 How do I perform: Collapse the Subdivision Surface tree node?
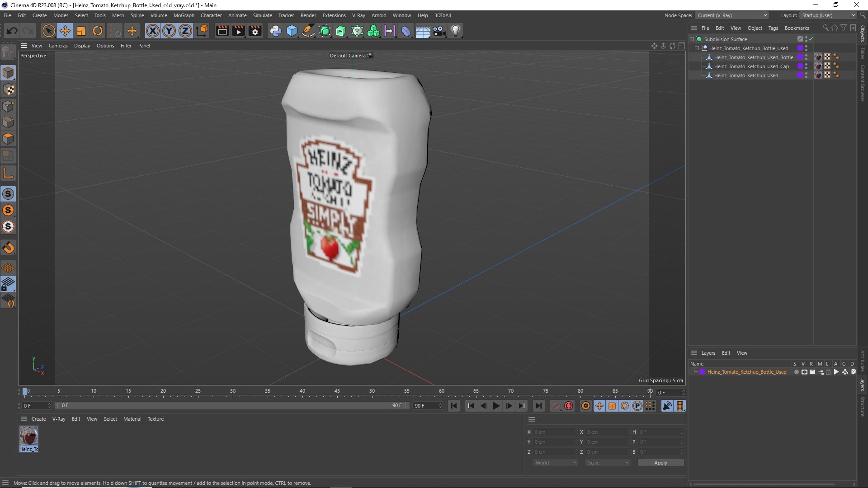point(692,39)
